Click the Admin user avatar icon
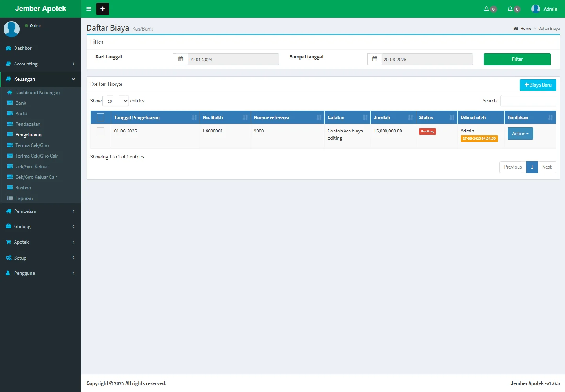The width and height of the screenshot is (565, 392). pos(536,9)
